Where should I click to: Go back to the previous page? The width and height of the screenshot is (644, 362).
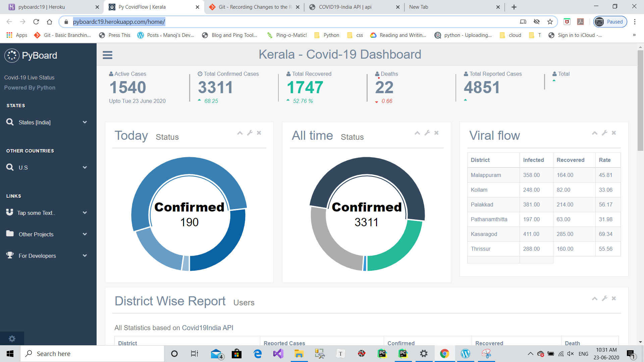click(9, 22)
